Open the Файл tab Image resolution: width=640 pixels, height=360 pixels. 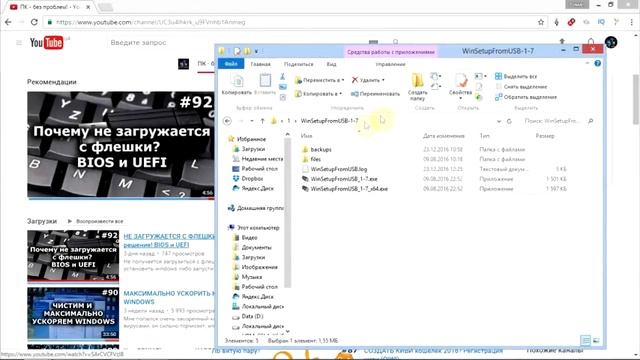(231, 64)
